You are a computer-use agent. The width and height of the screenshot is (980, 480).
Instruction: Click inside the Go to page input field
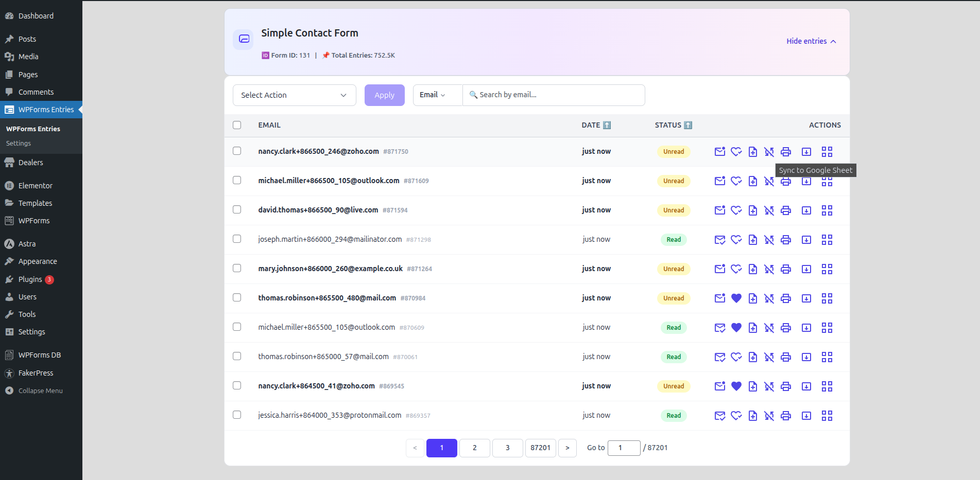624,448
